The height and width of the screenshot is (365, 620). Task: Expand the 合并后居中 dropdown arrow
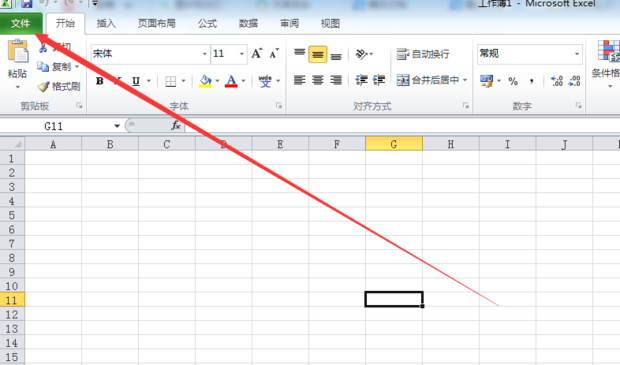click(465, 80)
